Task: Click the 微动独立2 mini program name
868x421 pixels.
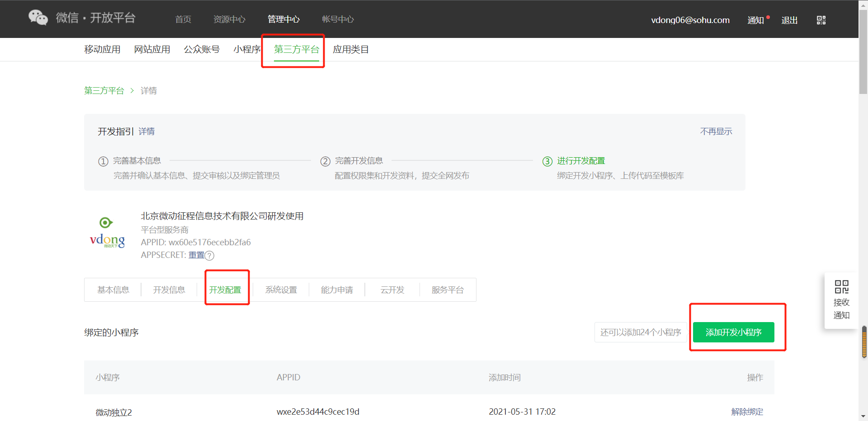Action: [113, 412]
